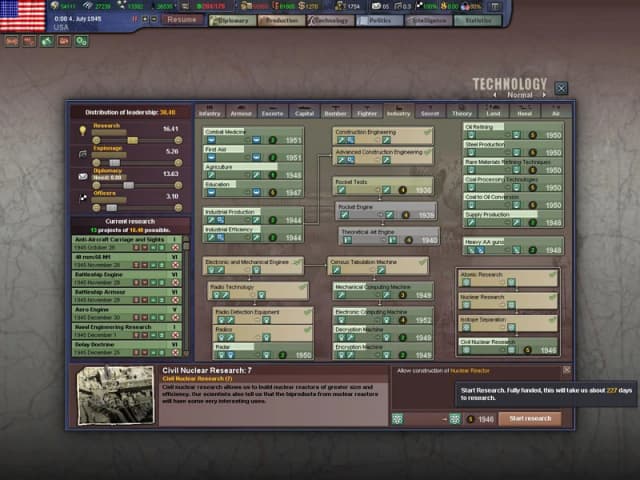
Task: Increase game speed with plus button
Action: (145, 19)
